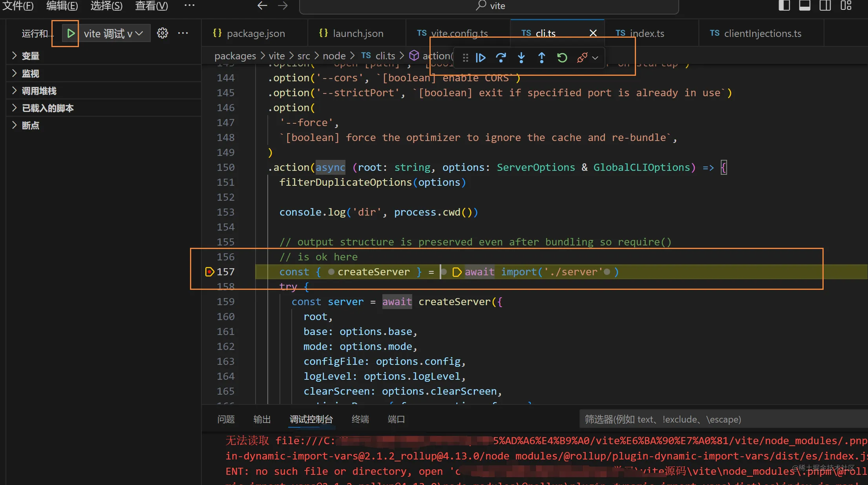Click the inline breakpoint marker before await
Image resolution: width=868 pixels, height=485 pixels.
tap(457, 272)
